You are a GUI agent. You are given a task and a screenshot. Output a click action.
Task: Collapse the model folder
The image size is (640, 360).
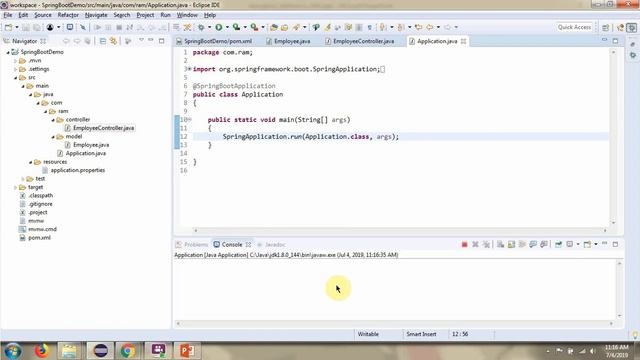53,137
